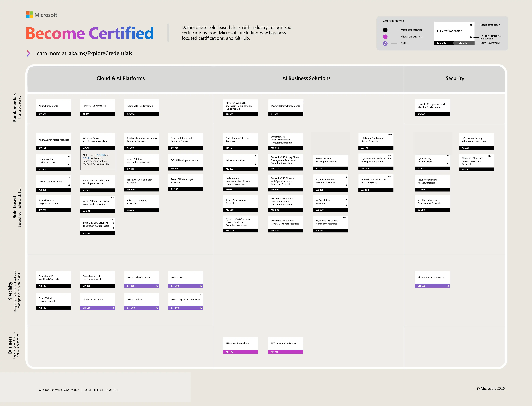Click the GitHub circle icon in the legend
The image size is (532, 406).
385,44
